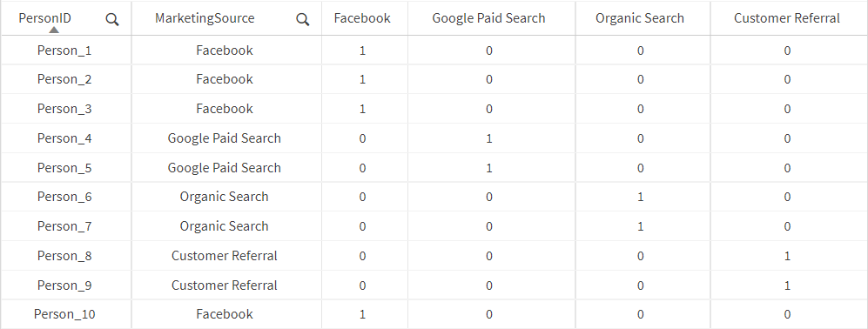
Task: Click Person_3 Facebook value 1
Action: [362, 109]
